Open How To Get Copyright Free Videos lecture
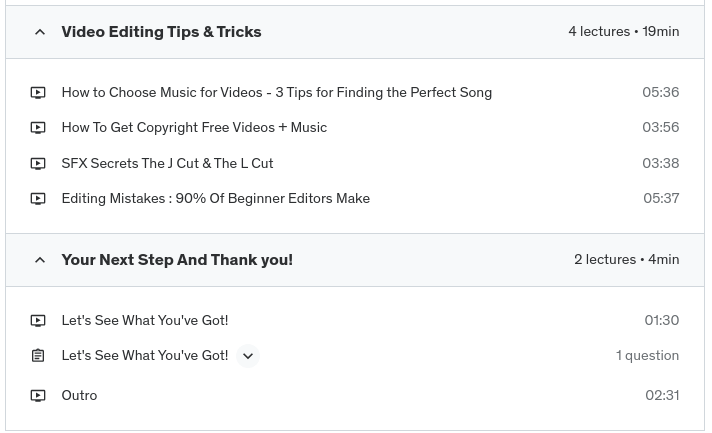The image size is (712, 433). (x=194, y=127)
